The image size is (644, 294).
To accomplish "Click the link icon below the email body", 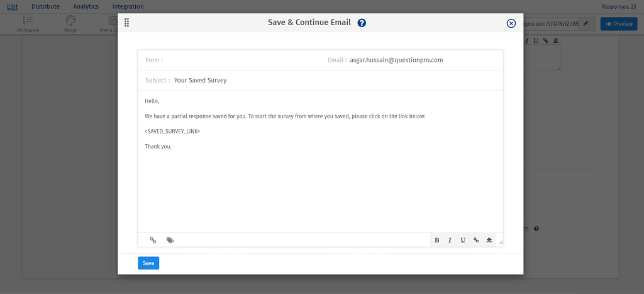I will 153,240.
